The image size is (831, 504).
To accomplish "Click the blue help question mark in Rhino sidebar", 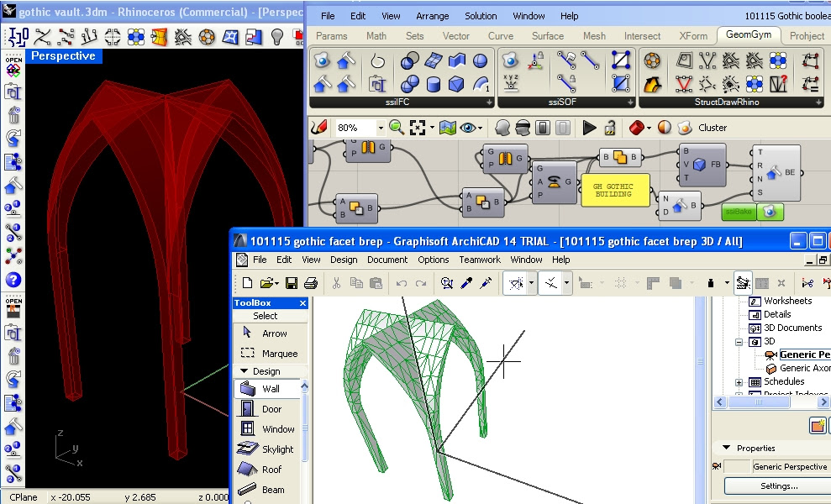I will pos(13,279).
